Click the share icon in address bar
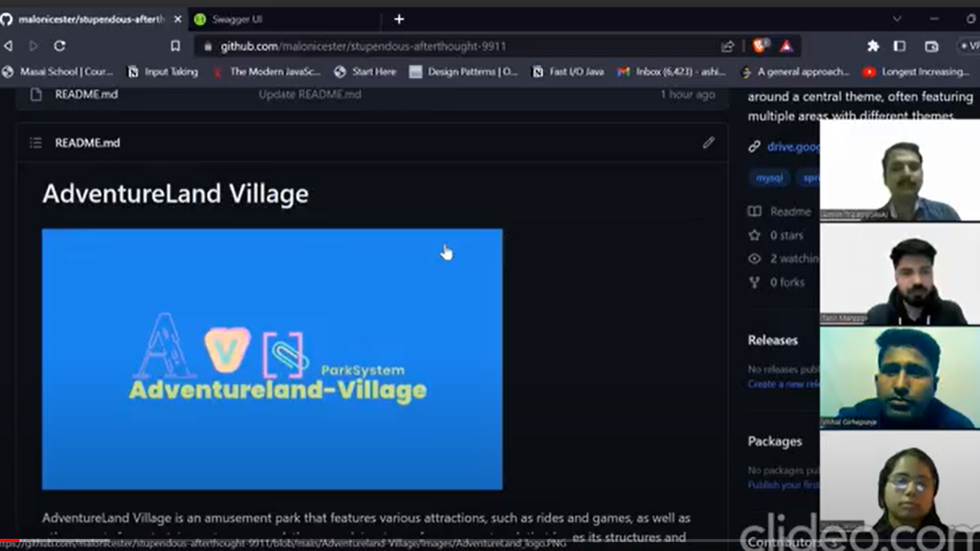This screenshot has width=980, height=551. tap(727, 46)
